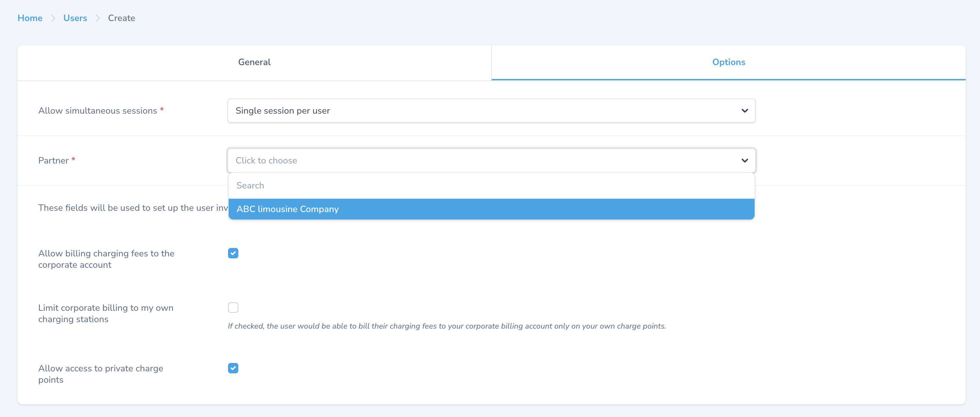Click the Create breadcrumb text
The width and height of the screenshot is (980, 417).
click(121, 18)
